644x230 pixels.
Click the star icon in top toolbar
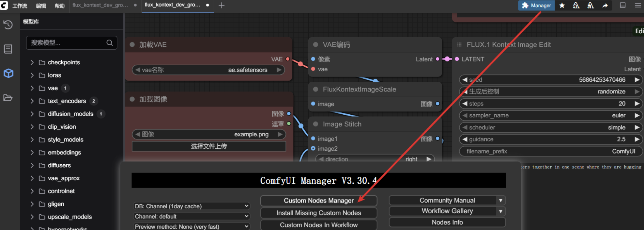coord(562,6)
